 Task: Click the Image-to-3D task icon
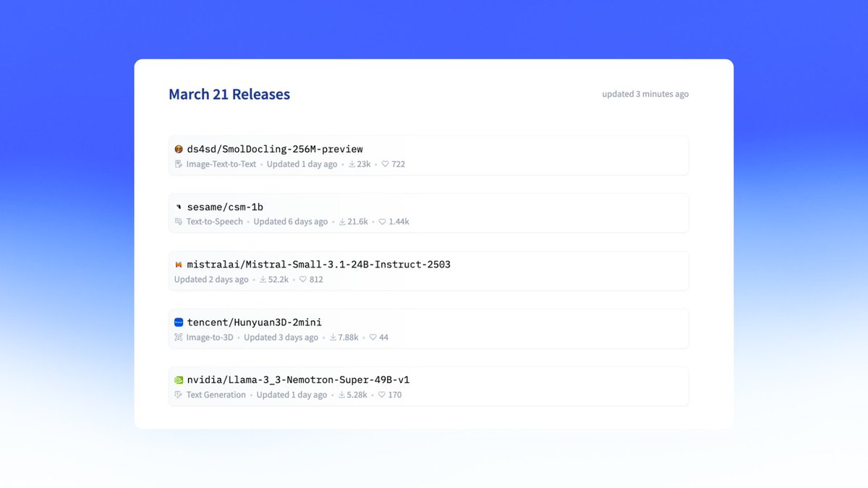tap(179, 338)
